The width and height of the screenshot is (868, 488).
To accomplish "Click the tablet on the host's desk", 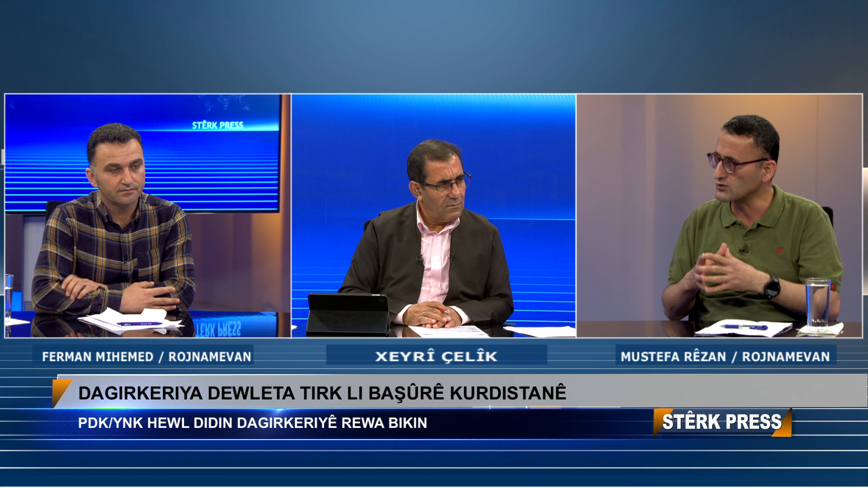I will point(348,314).
